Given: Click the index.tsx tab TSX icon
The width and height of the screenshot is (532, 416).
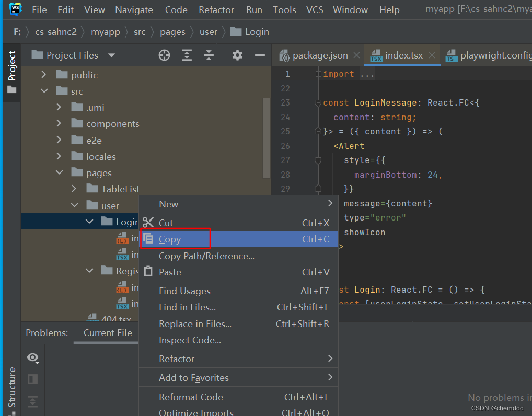Looking at the screenshot, I should 376,55.
